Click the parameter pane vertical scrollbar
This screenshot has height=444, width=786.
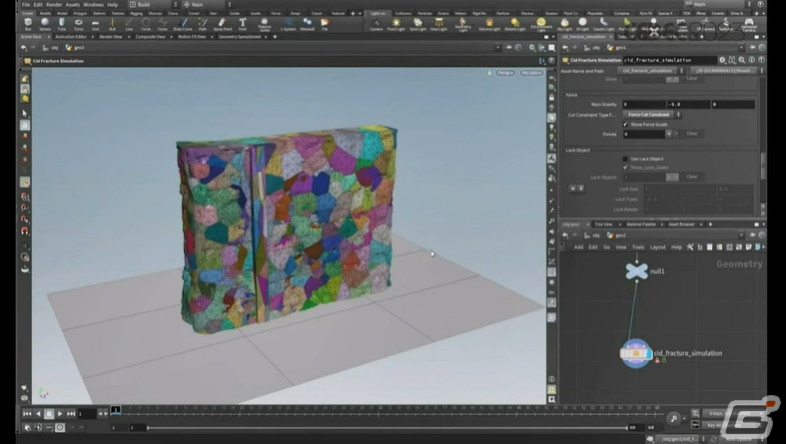point(763,165)
